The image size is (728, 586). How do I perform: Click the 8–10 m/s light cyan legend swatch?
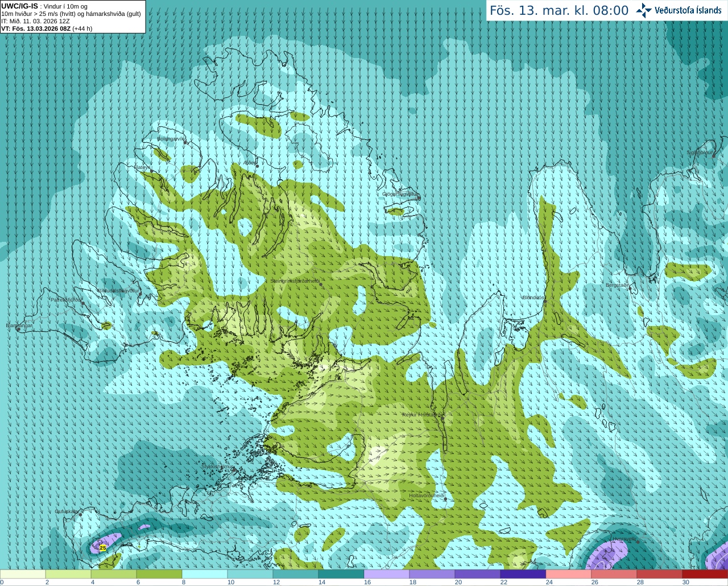tap(205, 574)
